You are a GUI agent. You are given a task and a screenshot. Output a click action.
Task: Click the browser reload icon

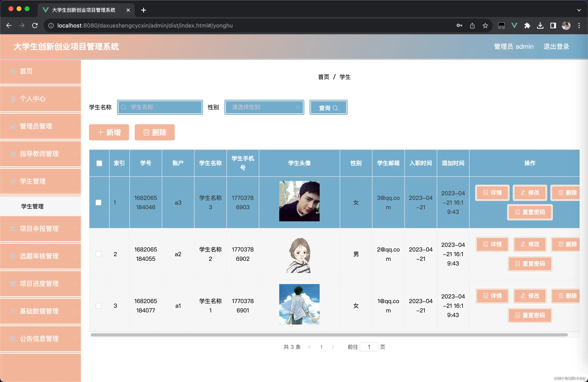35,25
